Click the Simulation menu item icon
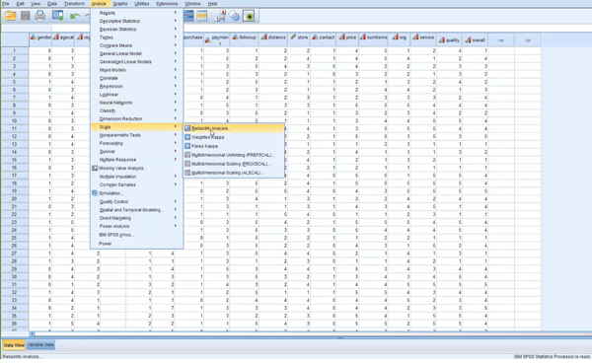Viewport: 592px width, 364px height. click(95, 193)
